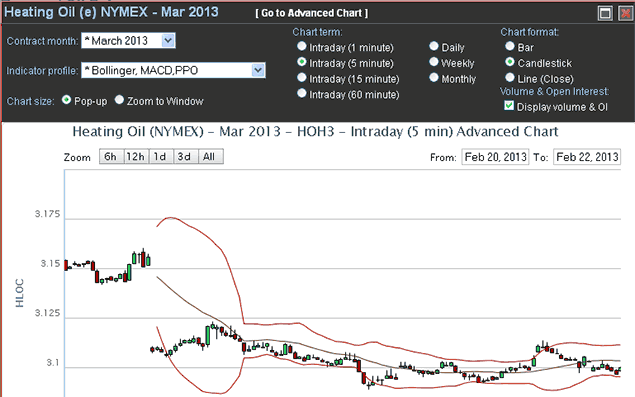
Task: Zoom chart to All
Action: click(x=210, y=156)
